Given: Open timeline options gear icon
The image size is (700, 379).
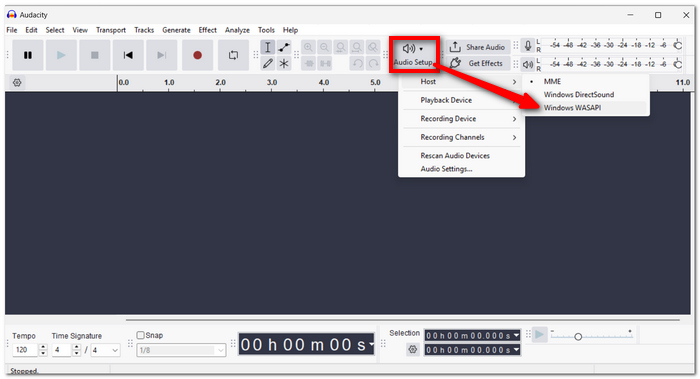Looking at the screenshot, I should pyautogui.click(x=17, y=83).
